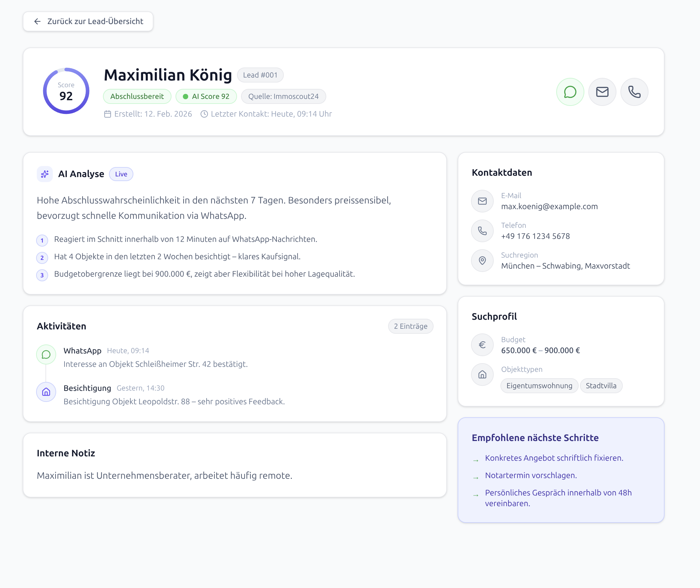Click 'Besichtigung Objekt Leopoldstr. 88' text

(127, 402)
